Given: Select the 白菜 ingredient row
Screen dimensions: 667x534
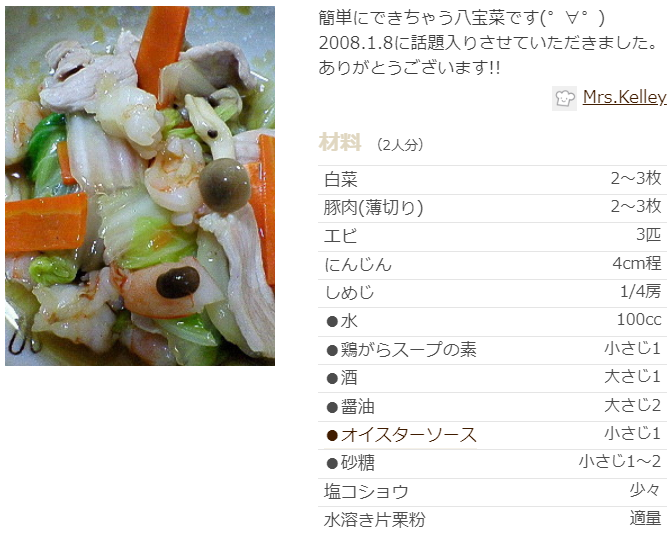Looking at the screenshot, I should 493,180.
